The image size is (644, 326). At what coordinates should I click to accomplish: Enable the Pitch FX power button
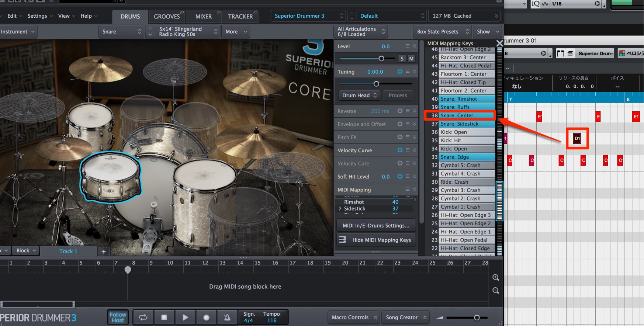(x=400, y=137)
